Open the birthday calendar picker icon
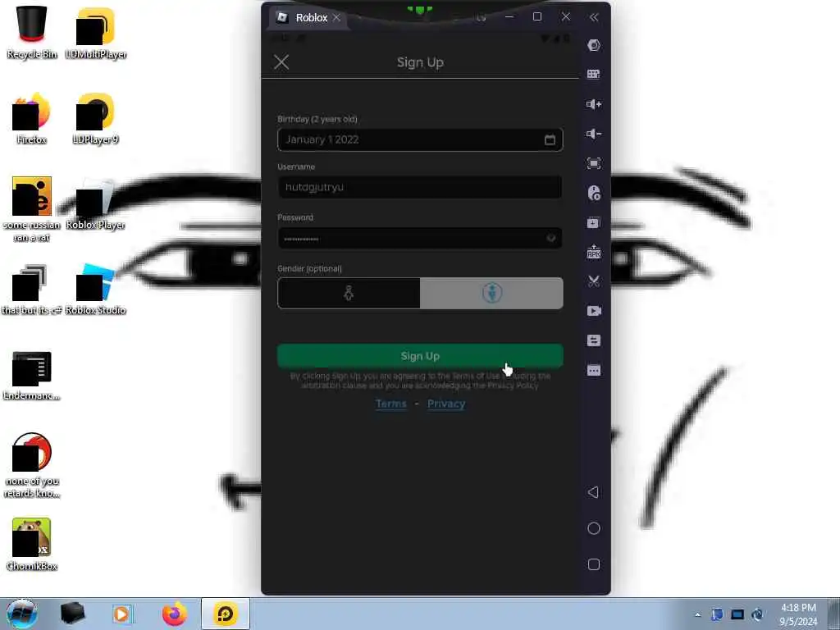Viewport: 840px width, 630px height. pos(550,139)
